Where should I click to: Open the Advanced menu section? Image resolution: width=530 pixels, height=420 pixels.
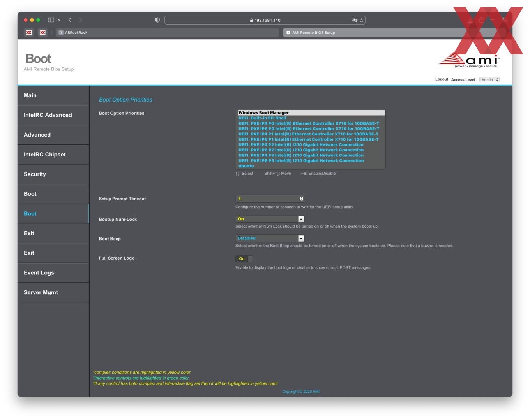tap(53, 135)
